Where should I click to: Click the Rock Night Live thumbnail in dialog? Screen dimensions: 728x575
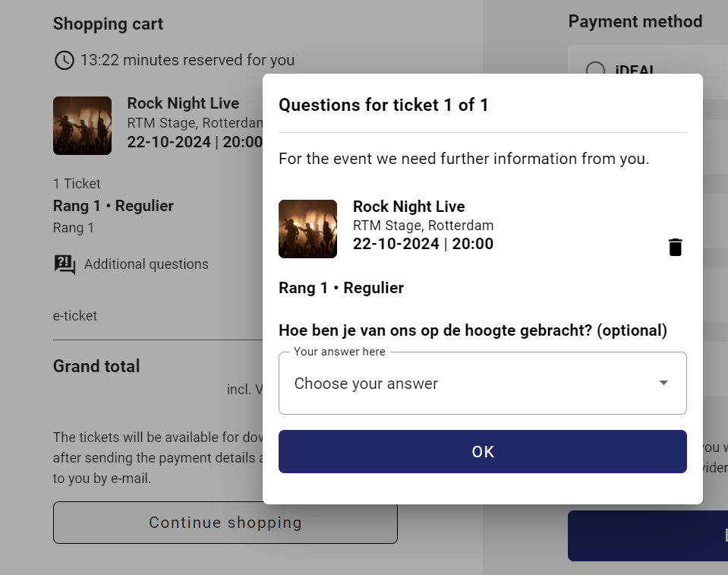[307, 229]
